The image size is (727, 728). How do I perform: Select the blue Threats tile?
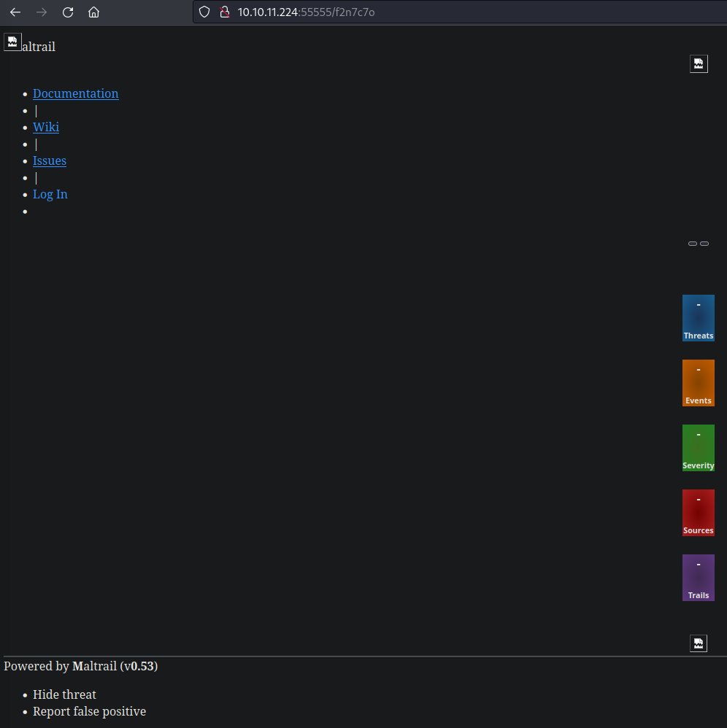click(698, 318)
